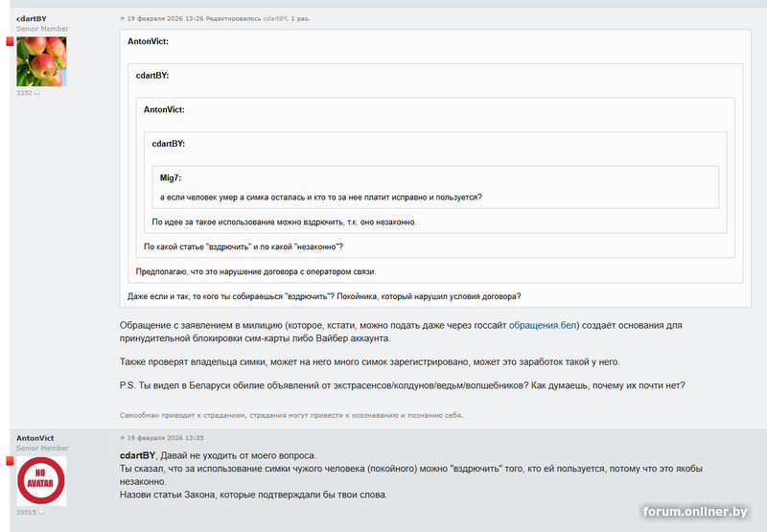Click the message count icon next to 3352

coord(37,93)
